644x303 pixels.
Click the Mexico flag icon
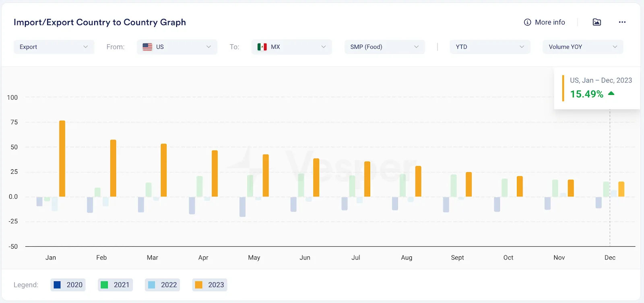pyautogui.click(x=262, y=47)
